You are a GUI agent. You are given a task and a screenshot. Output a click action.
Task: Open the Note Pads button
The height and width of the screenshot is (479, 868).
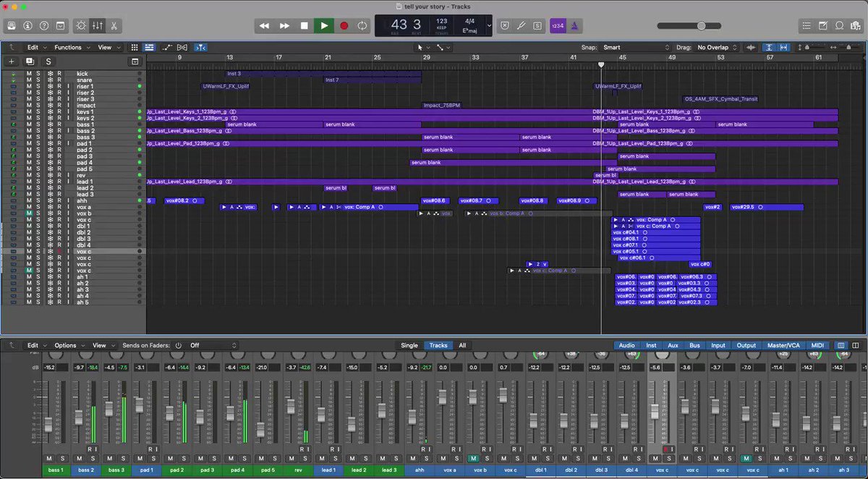click(x=824, y=25)
